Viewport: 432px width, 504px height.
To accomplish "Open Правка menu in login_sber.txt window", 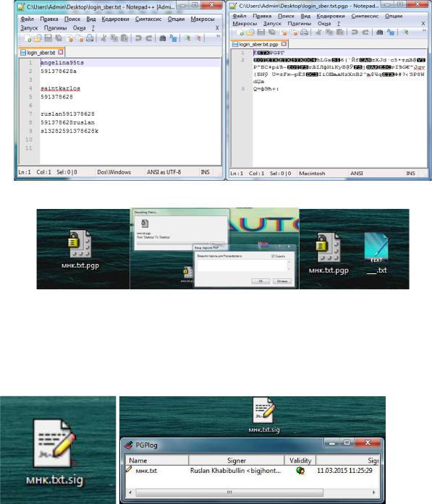I will tap(49, 19).
